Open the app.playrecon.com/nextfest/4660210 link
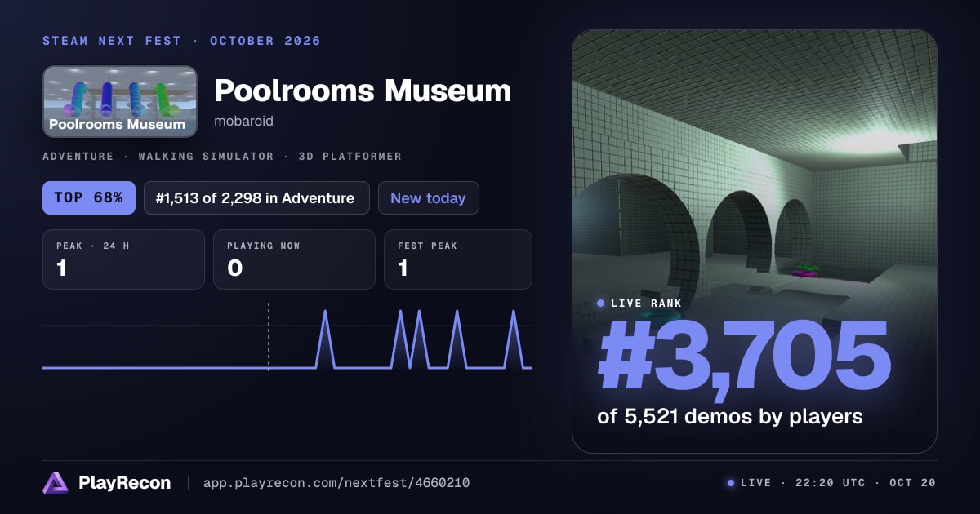This screenshot has width=980, height=514. coord(336,483)
